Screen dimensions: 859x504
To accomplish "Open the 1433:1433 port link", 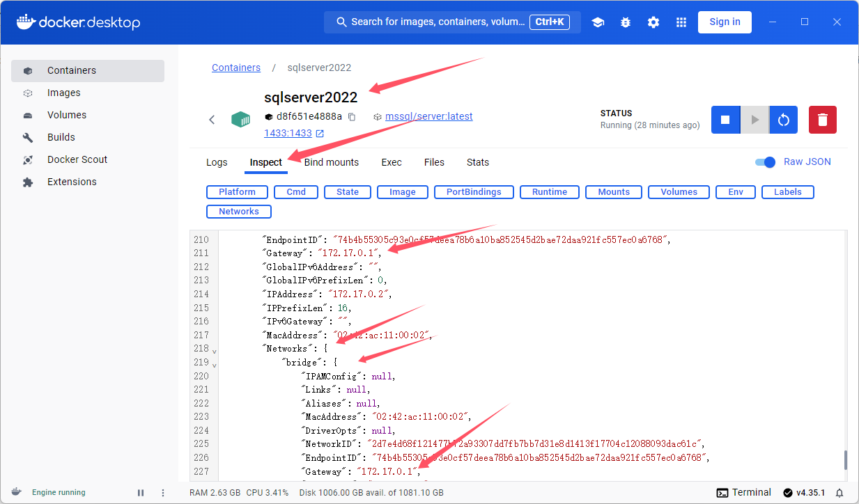I will coord(288,134).
